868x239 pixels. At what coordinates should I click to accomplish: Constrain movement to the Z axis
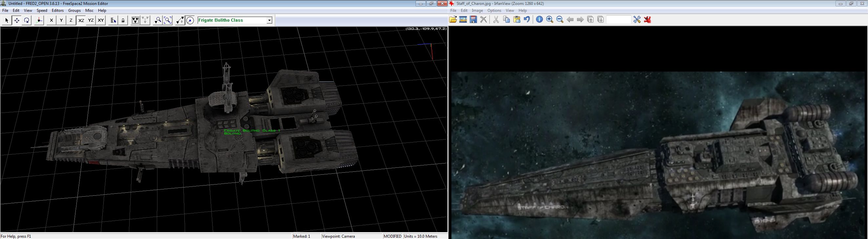[71, 20]
